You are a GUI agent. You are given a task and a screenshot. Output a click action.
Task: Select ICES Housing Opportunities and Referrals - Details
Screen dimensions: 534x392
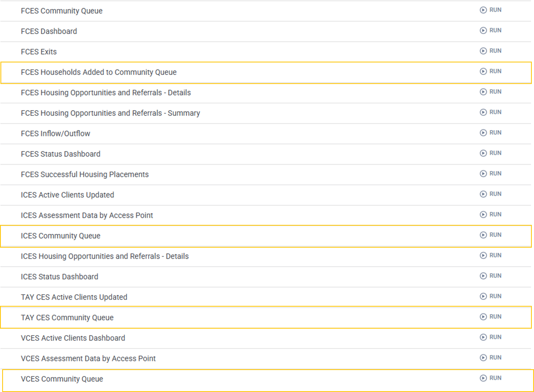coord(105,256)
